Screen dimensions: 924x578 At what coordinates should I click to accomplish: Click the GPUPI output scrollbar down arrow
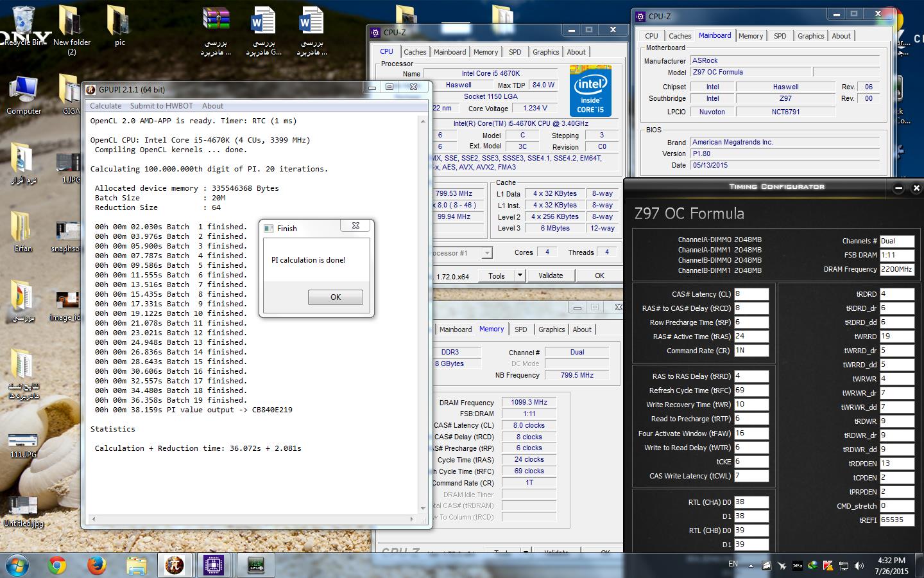423,508
